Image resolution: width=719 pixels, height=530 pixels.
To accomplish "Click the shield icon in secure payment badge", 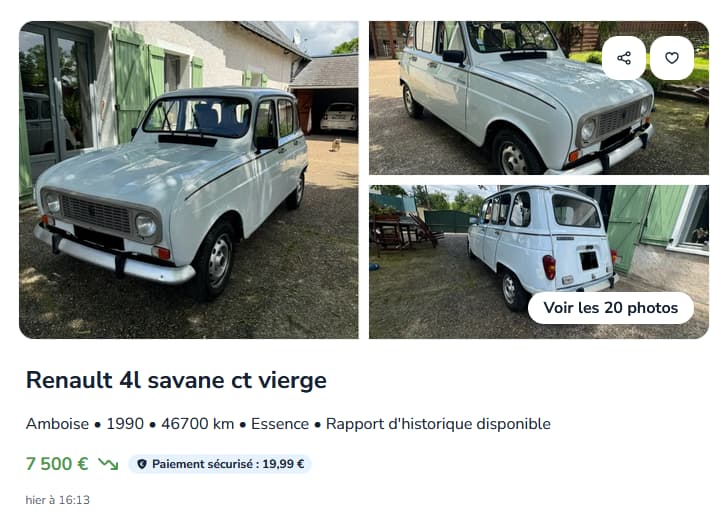I will [x=142, y=464].
